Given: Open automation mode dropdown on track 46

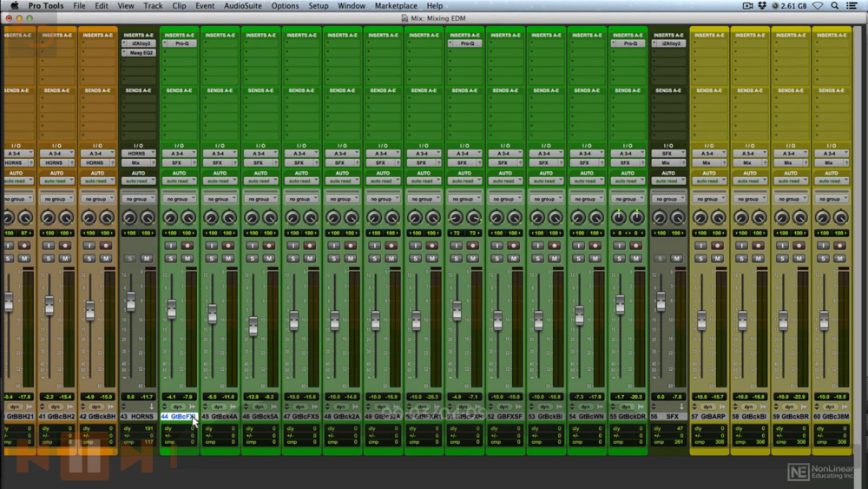Looking at the screenshot, I should 260,181.
